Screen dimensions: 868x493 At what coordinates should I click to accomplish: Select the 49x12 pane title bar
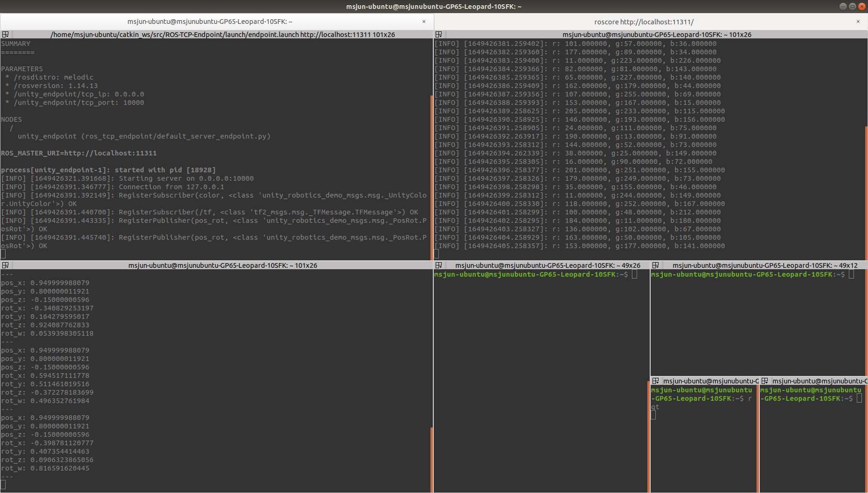765,265
